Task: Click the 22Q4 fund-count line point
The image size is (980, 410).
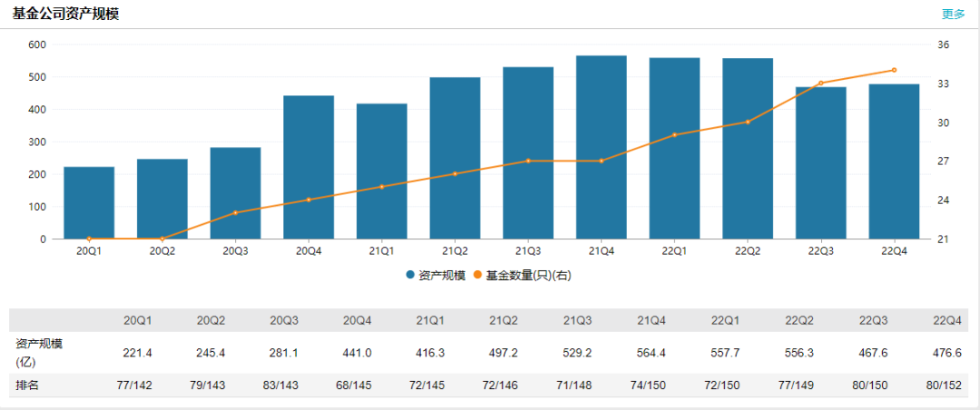Action: tap(894, 70)
